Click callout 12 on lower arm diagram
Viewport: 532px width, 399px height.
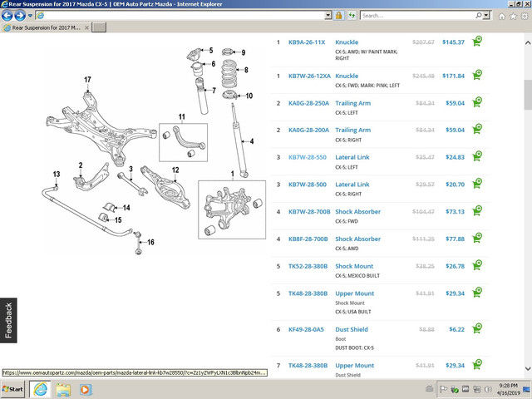tap(175, 170)
